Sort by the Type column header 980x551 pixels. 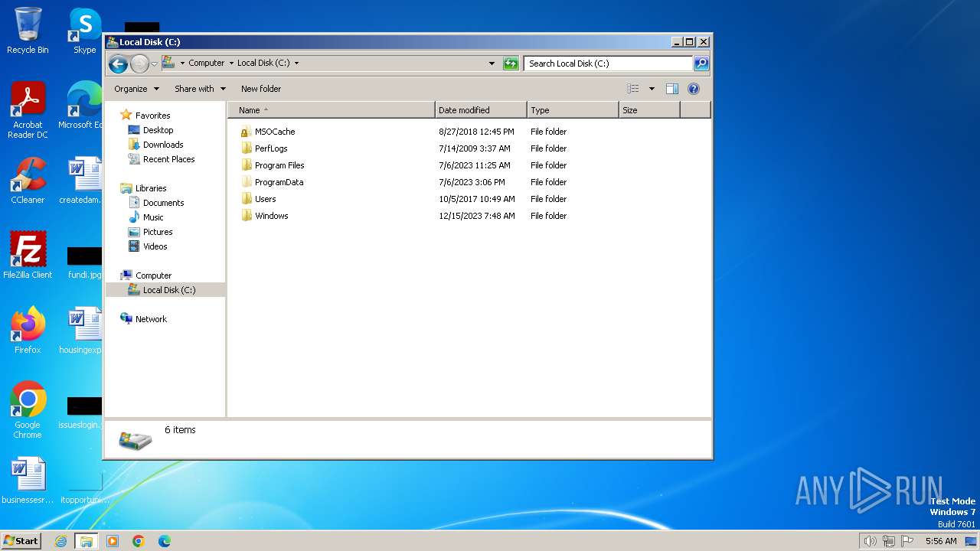(x=573, y=110)
